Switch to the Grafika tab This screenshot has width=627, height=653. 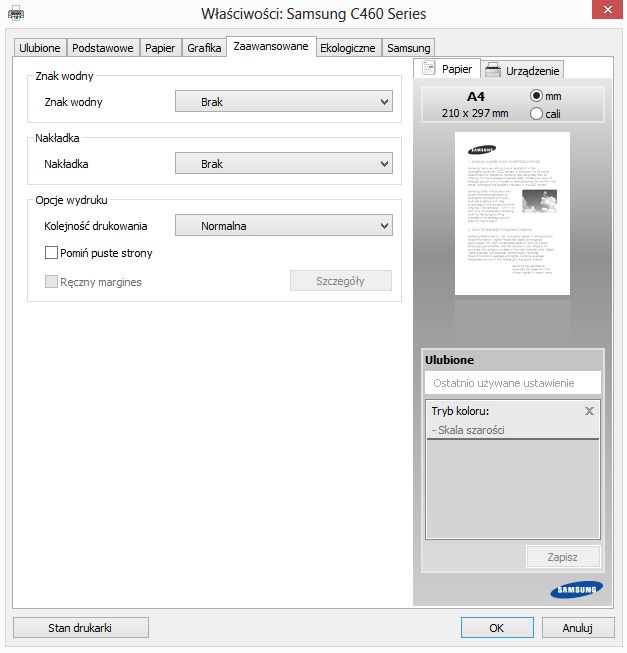click(x=204, y=48)
